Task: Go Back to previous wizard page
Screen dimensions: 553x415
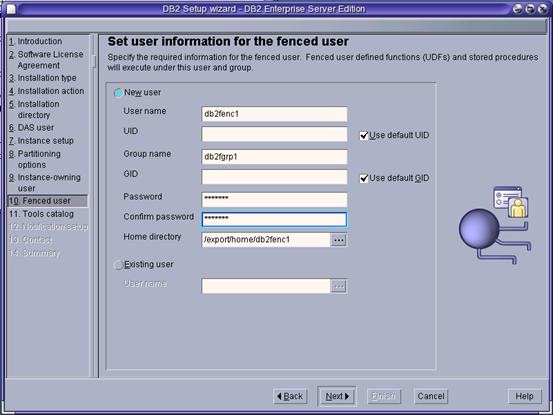Action: [290, 396]
